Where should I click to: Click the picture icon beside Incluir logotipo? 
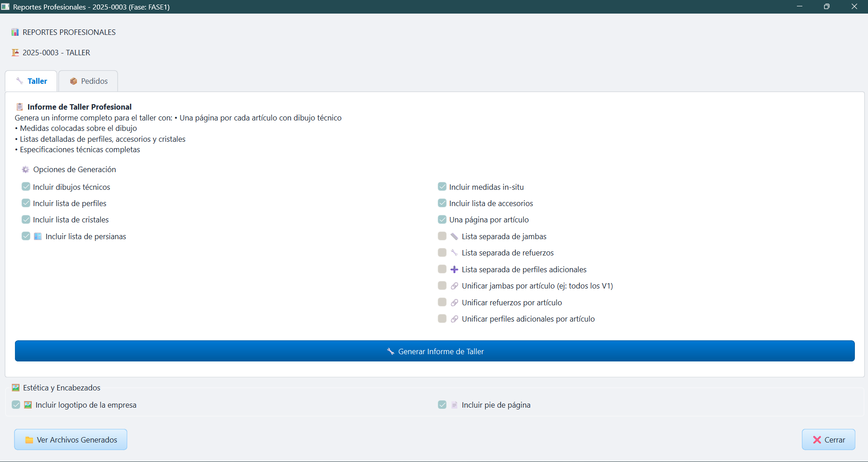pyautogui.click(x=28, y=405)
